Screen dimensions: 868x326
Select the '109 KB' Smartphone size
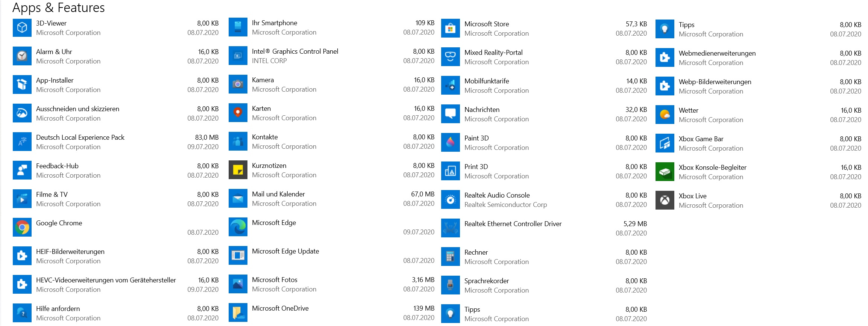425,23
